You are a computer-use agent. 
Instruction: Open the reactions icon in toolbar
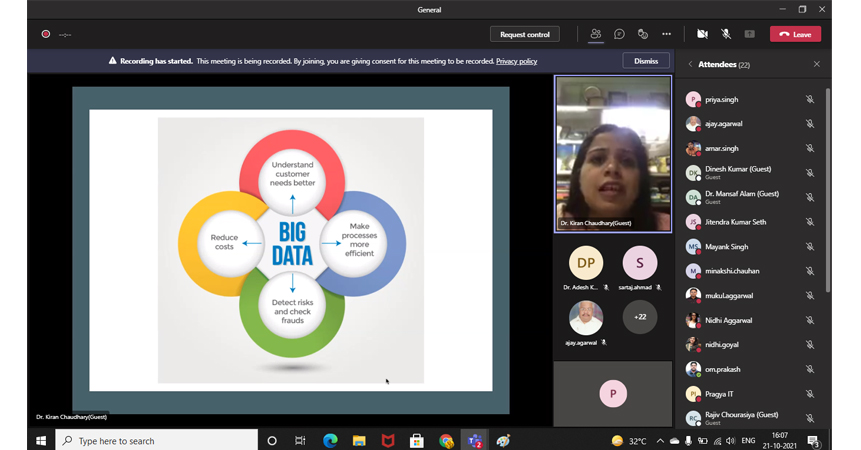[643, 34]
